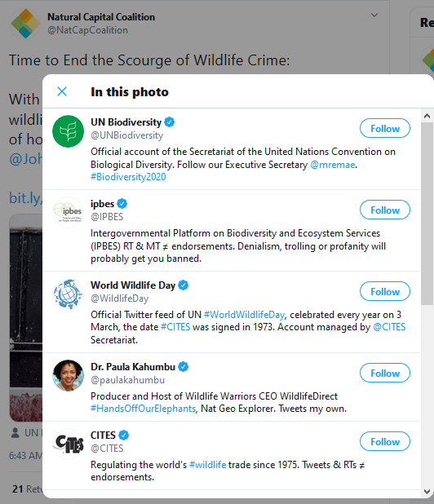Screen dimensions: 434x504
Task: Click Natural Capital Coalition's colorful logo avatar
Action: coord(25,24)
